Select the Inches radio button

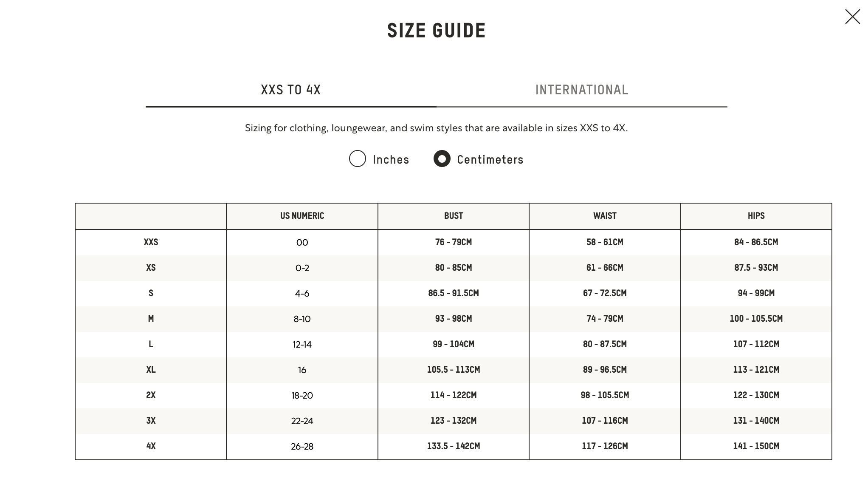point(357,159)
